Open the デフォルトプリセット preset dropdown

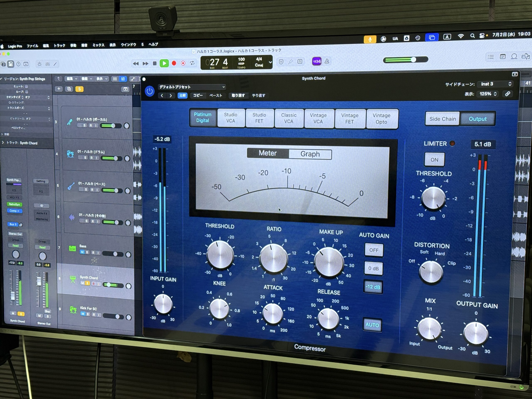tap(192, 87)
